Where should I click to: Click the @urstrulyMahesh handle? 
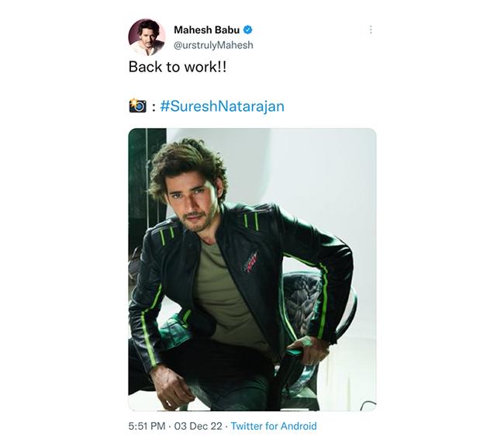pyautogui.click(x=213, y=45)
